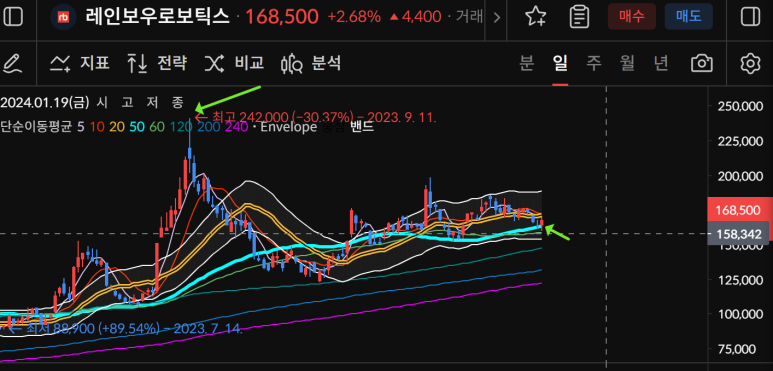Image resolution: width=773 pixels, height=371 pixels.
Task: Expand stock info with chevron arrow
Action: [x=496, y=18]
